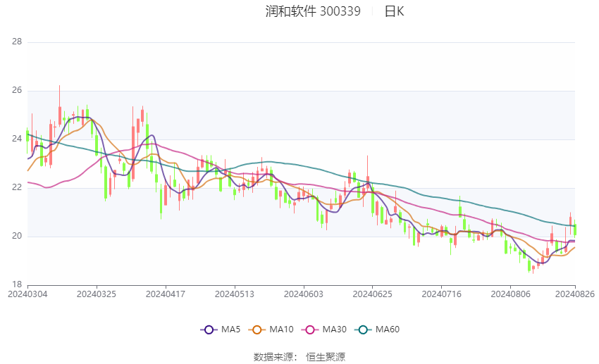This screenshot has width=599, height=364.
Task: Click the 24 y-axis price label
Action: point(17,139)
